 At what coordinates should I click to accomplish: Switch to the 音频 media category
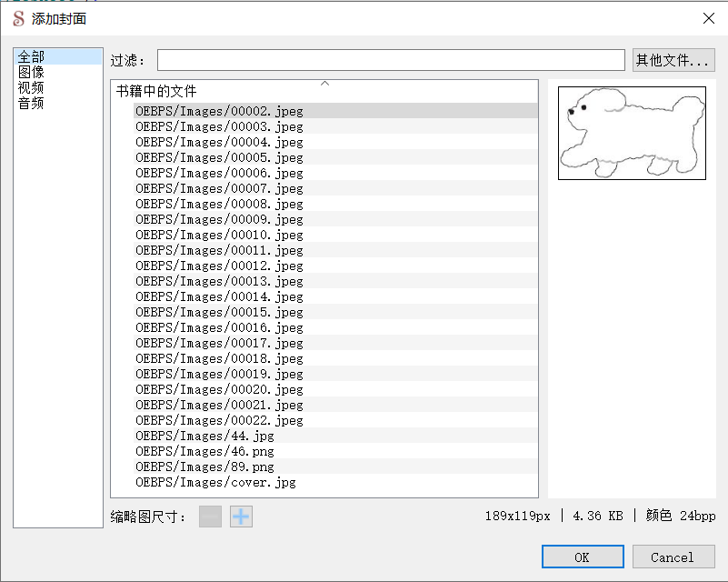coord(30,102)
